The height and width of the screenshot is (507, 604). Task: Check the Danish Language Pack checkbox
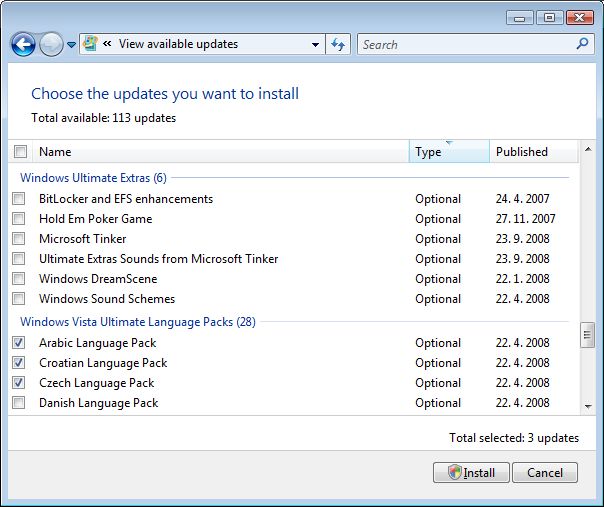[x=18, y=403]
